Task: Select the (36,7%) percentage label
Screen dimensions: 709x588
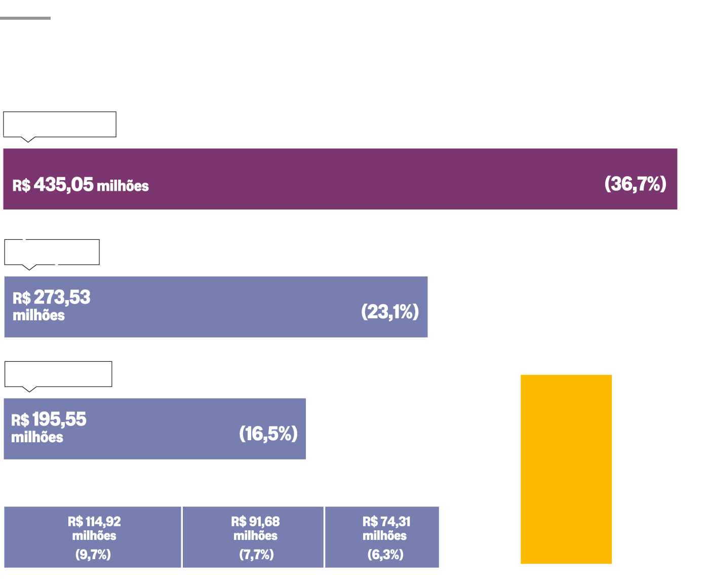Action: coord(635,184)
